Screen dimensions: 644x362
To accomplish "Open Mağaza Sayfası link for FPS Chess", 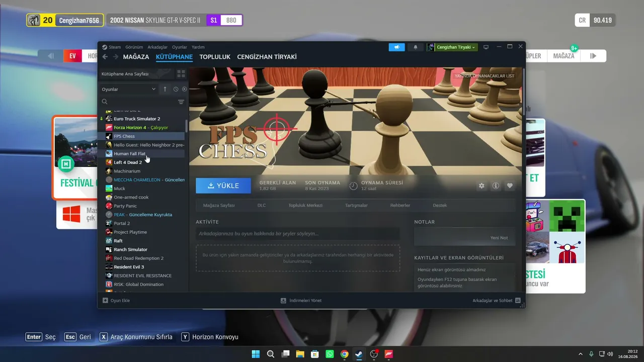I will (219, 205).
